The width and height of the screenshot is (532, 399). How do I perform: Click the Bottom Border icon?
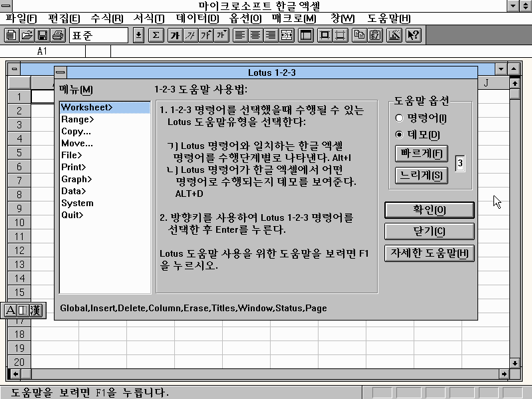tap(340, 35)
